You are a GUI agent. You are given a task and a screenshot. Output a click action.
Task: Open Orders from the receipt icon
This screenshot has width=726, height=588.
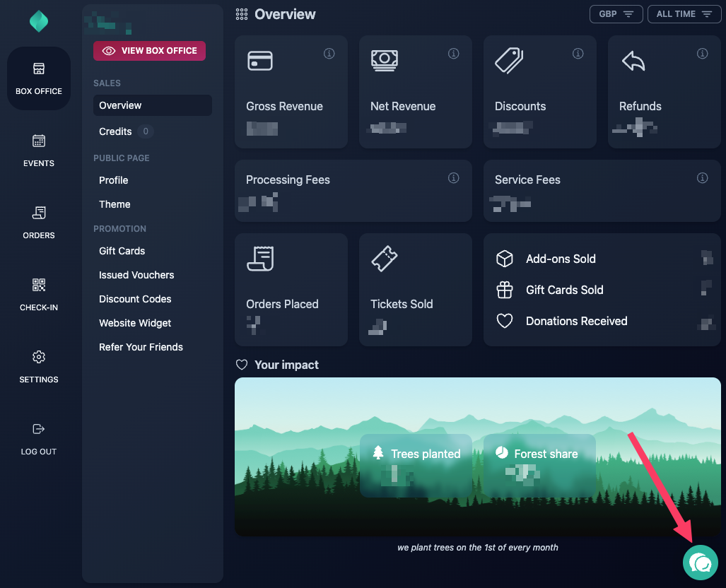(x=39, y=213)
